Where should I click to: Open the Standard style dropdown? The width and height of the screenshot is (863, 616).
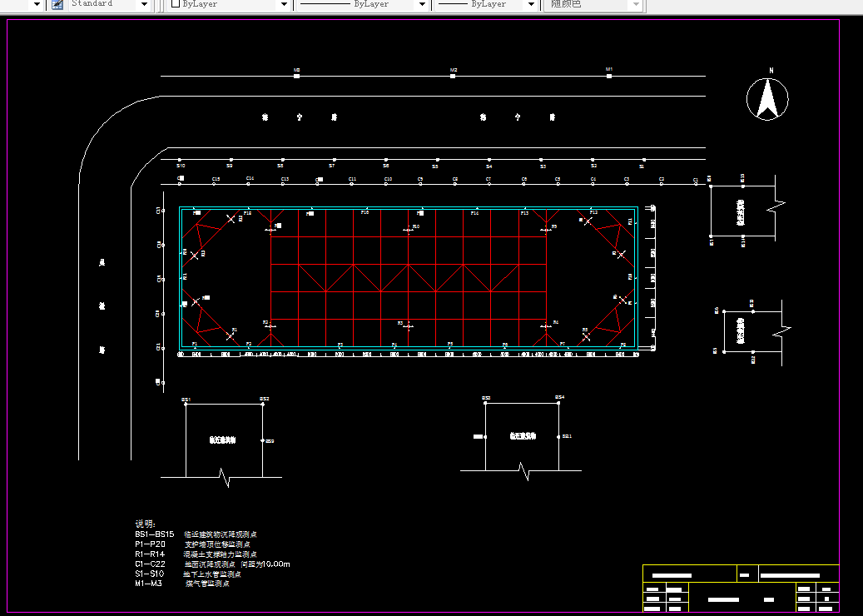pos(145,4)
